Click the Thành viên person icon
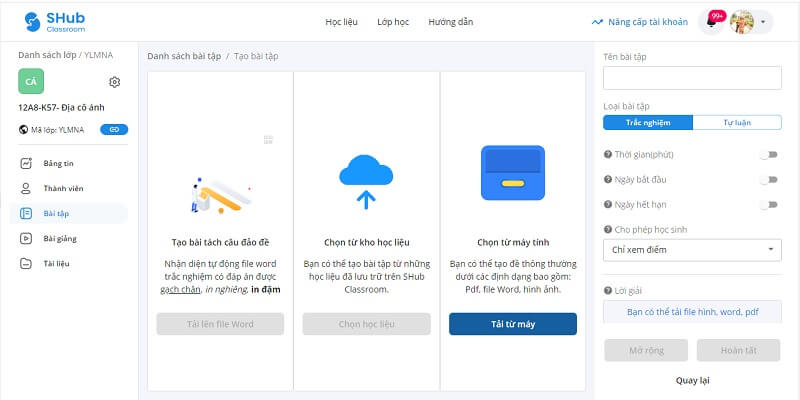This screenshot has height=400, width=800. (x=26, y=188)
